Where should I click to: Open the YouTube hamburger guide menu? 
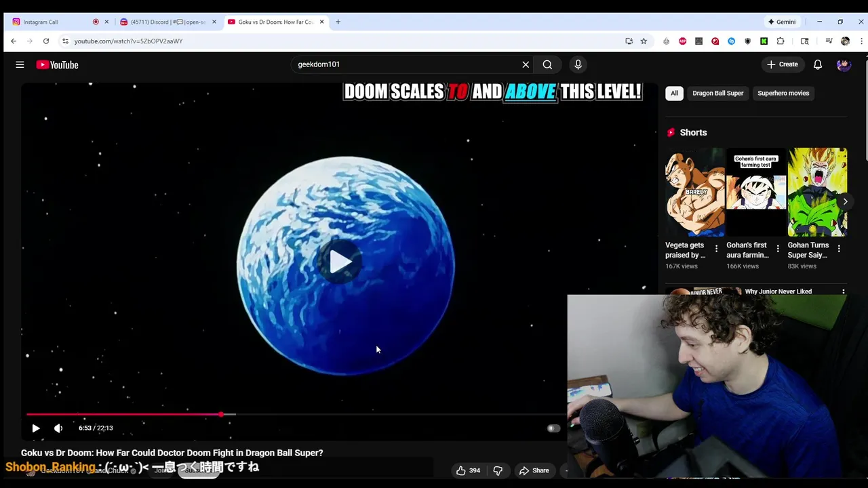tap(20, 64)
